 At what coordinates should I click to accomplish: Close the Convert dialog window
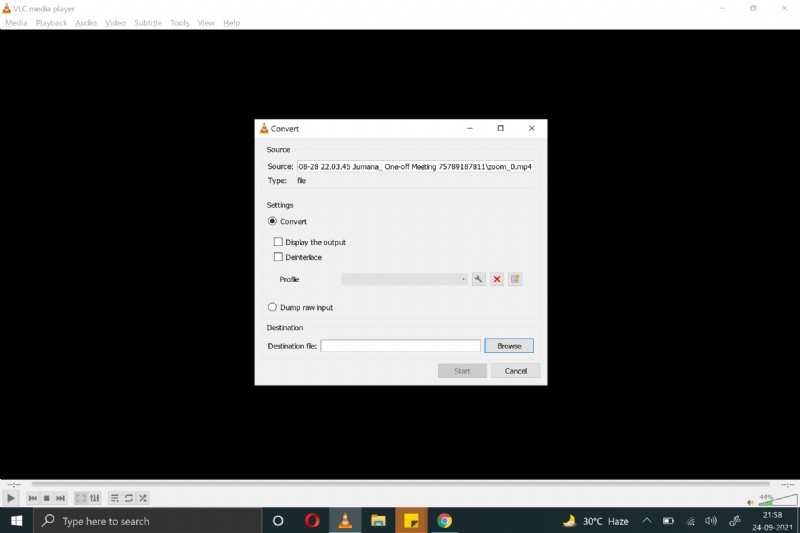pos(532,129)
